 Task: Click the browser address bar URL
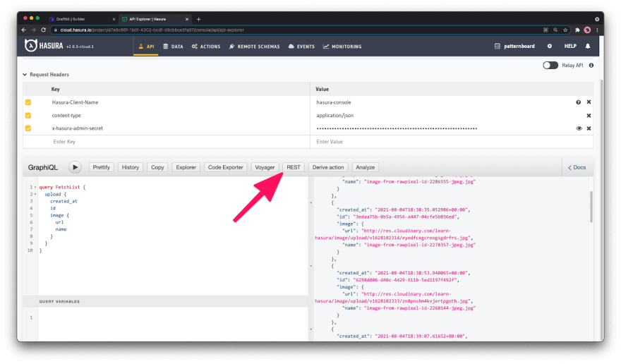(152, 30)
